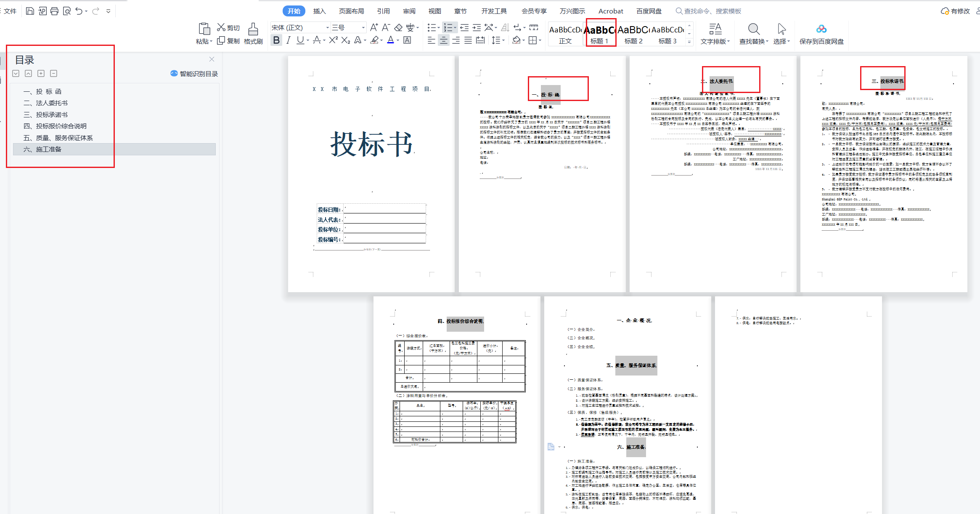The image size is (980, 514).
Task: Open the 页面布局 ribbon tab
Action: 351,11
